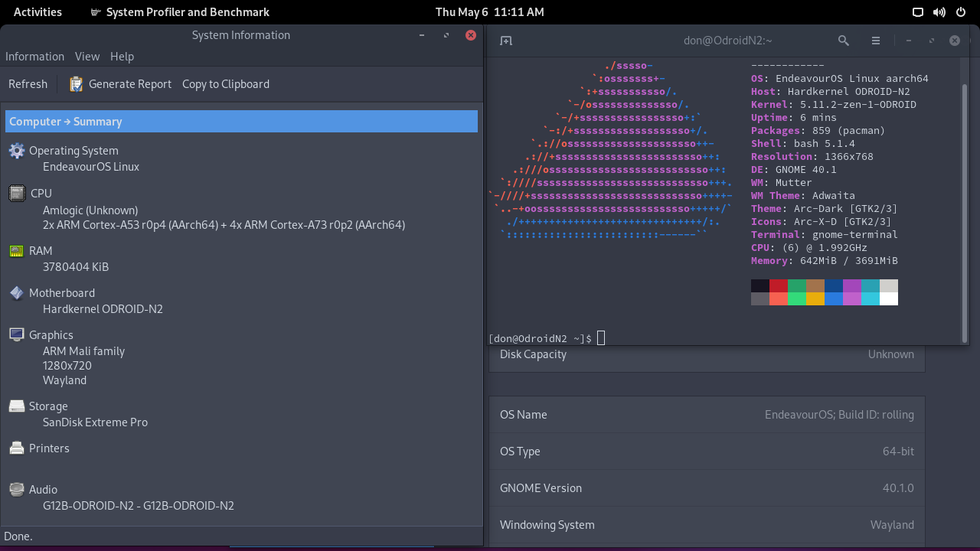Click the terminal search magnifier icon
Screen dimensions: 980x551
click(844, 41)
